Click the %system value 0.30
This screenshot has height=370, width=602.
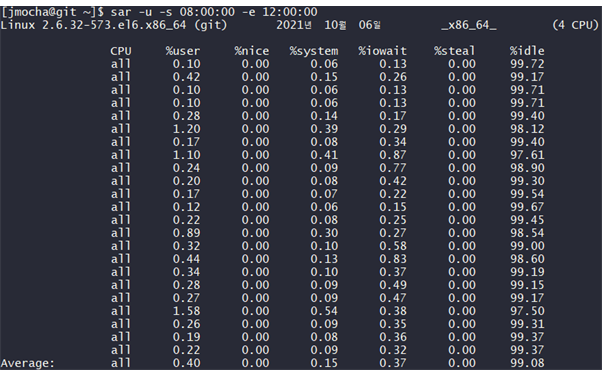[324, 233]
